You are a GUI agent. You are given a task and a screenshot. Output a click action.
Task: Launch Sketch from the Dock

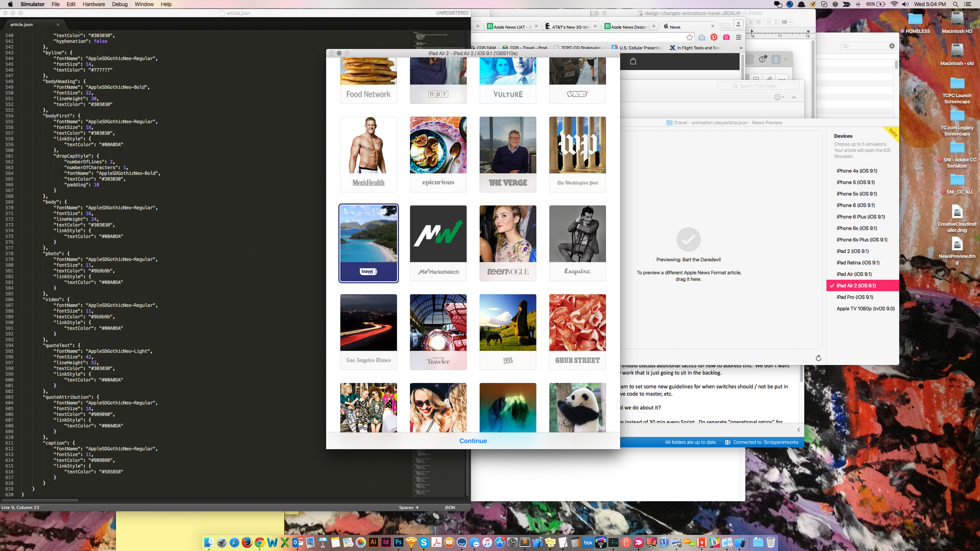[411, 542]
